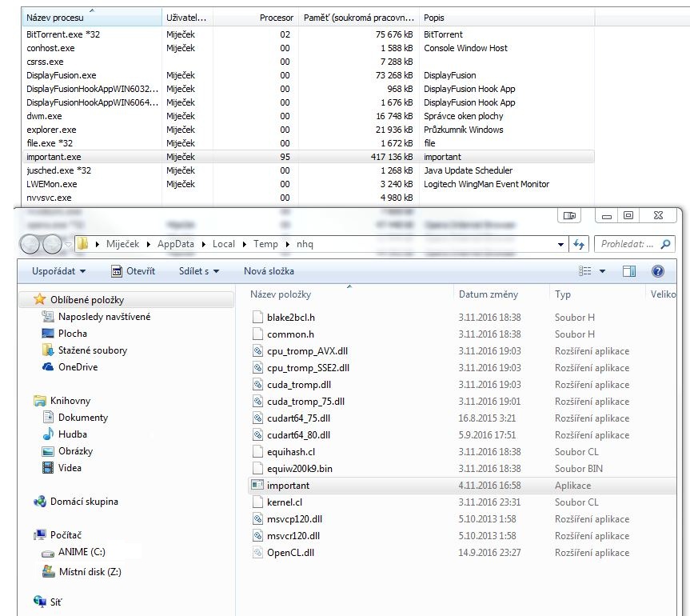Select BitTorrent.exe *32 process row
Screen dimensions: 690x616
click(x=309, y=34)
